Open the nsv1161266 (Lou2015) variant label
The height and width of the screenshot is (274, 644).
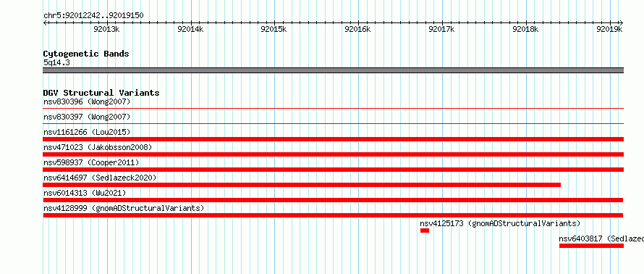(87, 132)
